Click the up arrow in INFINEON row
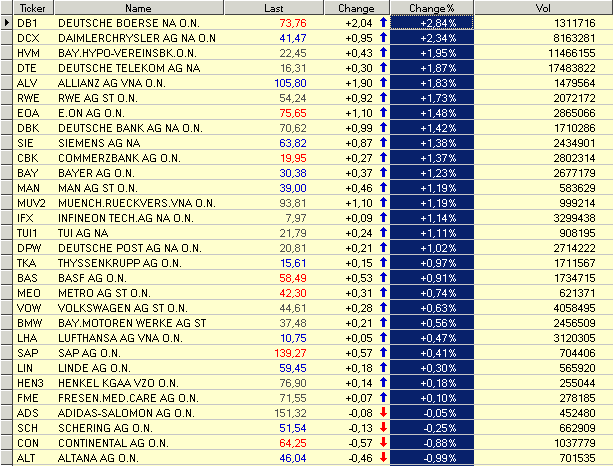 pyautogui.click(x=383, y=217)
